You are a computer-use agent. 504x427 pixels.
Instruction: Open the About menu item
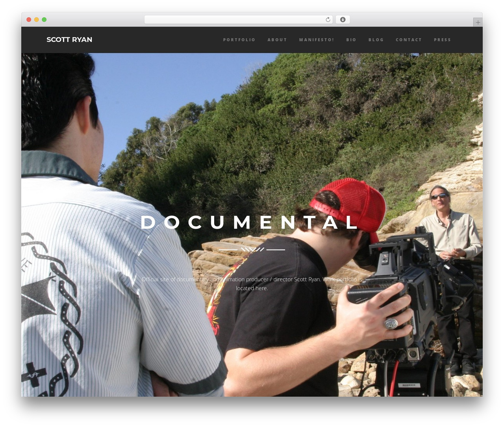click(277, 40)
